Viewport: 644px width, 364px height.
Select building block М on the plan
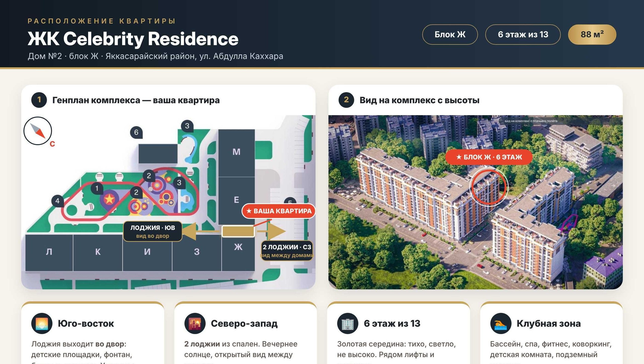(x=236, y=153)
